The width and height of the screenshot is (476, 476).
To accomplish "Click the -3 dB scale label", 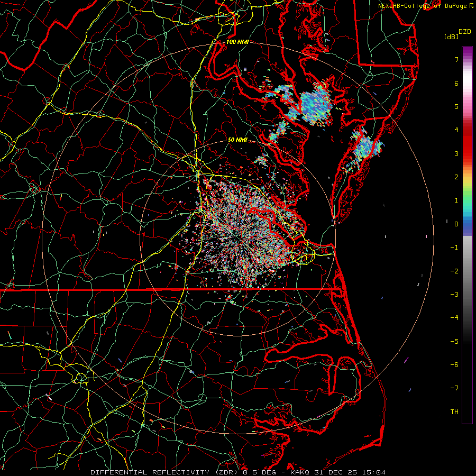I will click(x=454, y=295).
